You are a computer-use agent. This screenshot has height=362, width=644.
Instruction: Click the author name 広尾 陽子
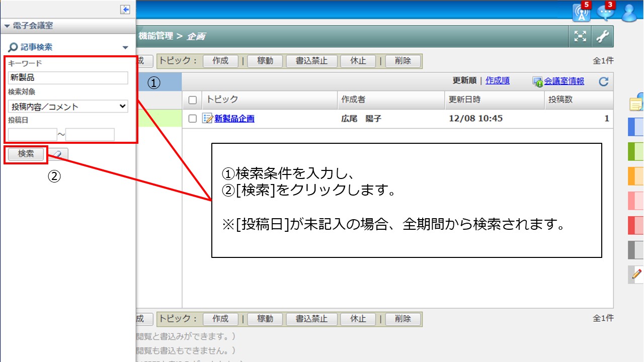(x=361, y=119)
